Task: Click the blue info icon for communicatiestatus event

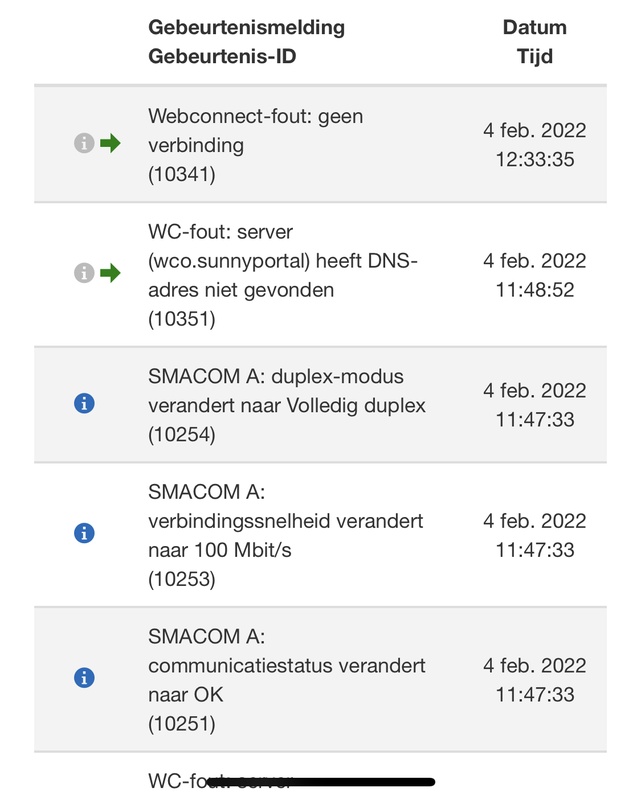Action: [x=85, y=675]
